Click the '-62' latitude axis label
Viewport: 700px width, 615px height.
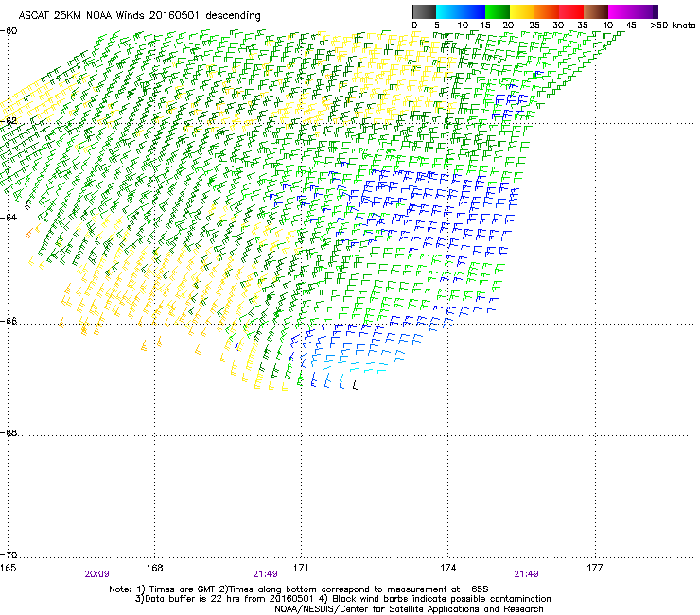pos(9,120)
